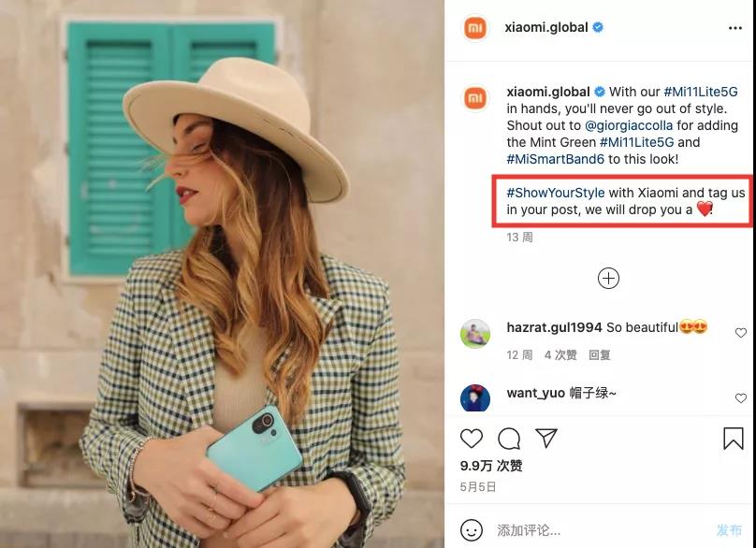Focus the 添加评论 comment input field
This screenshot has width=756, height=548.
[x=603, y=530]
